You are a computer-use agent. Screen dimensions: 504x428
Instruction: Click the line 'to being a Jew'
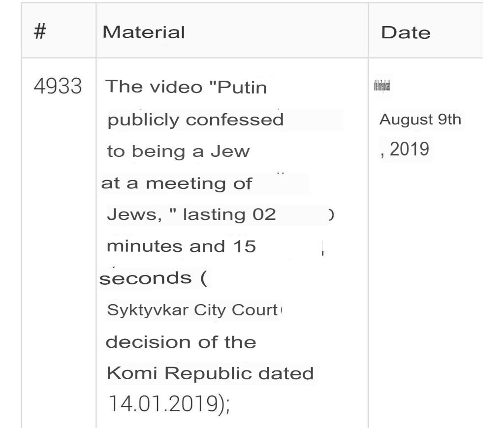(178, 152)
